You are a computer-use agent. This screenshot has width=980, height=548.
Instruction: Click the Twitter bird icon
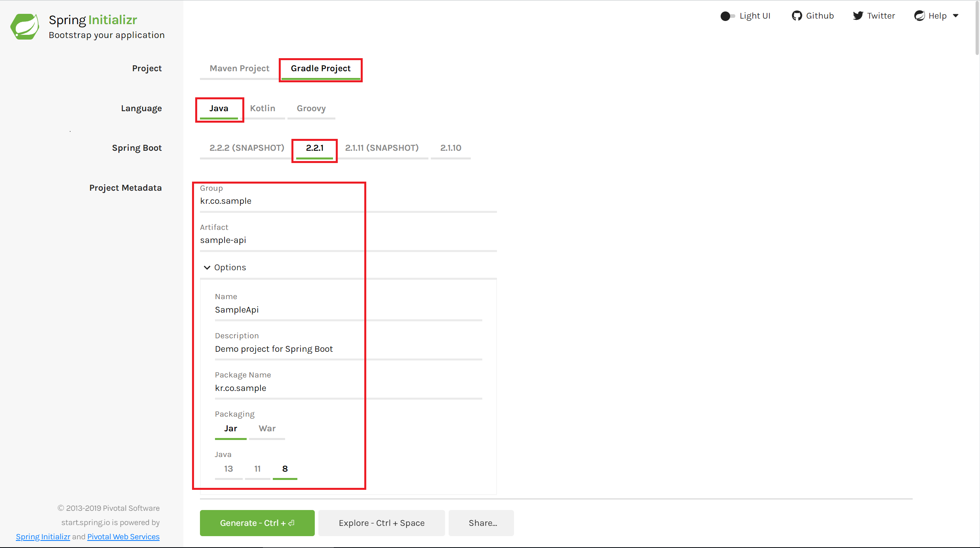[858, 16]
